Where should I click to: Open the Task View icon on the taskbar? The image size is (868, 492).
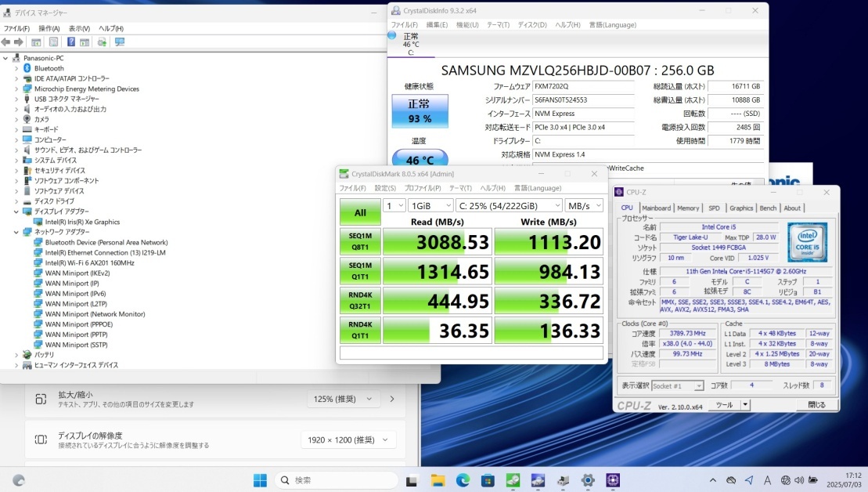tap(412, 480)
